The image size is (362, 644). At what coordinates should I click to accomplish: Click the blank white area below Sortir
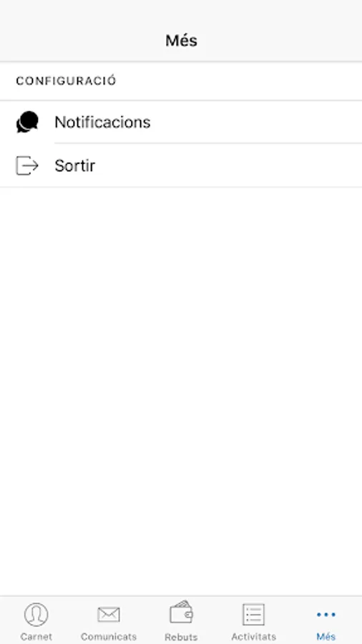click(x=181, y=390)
